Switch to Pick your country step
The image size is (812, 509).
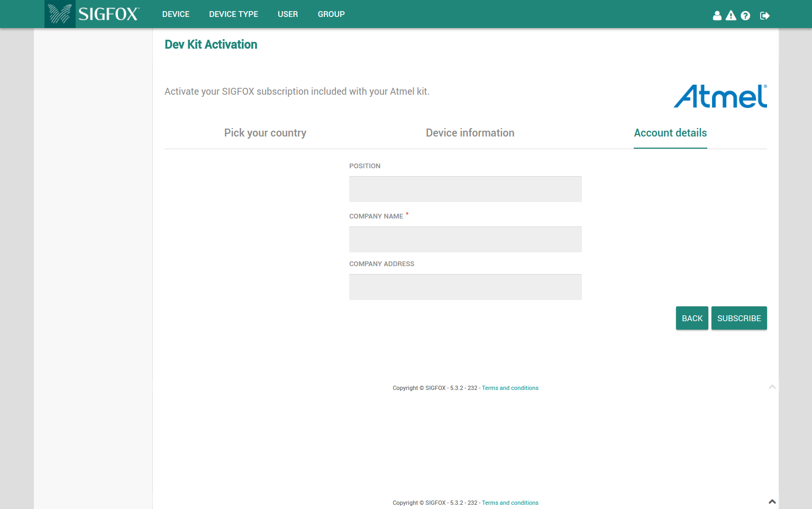(265, 133)
